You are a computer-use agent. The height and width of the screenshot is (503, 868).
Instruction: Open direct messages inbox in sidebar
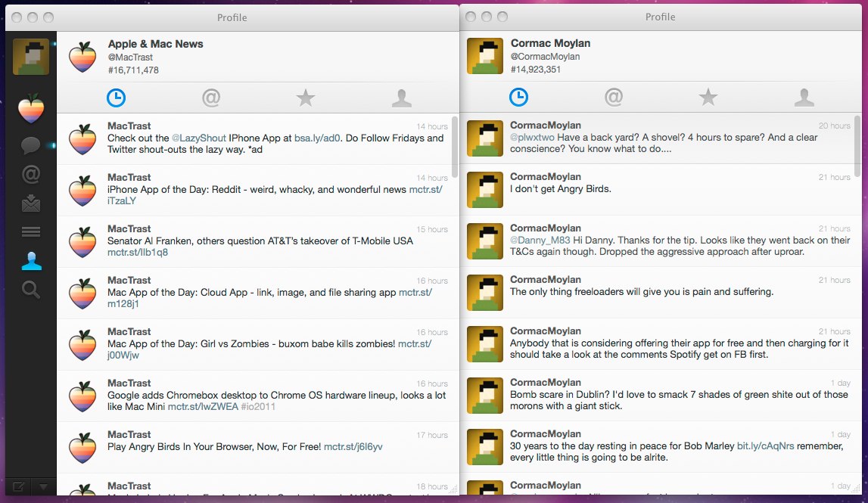tap(30, 203)
